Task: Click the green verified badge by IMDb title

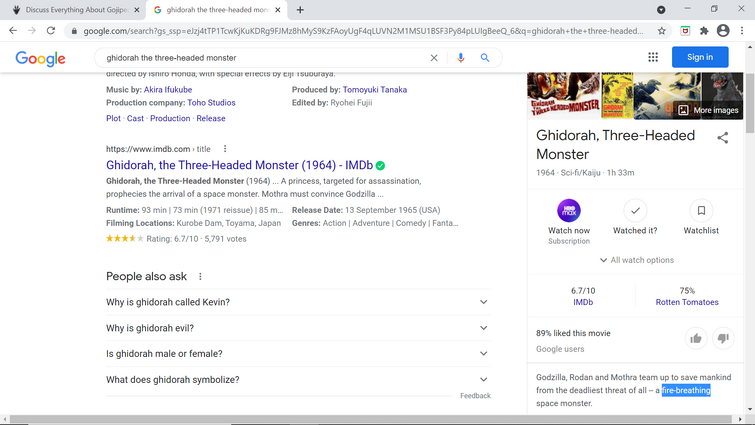Action: (380, 166)
